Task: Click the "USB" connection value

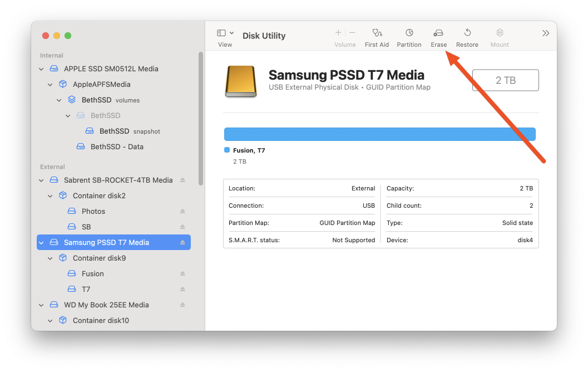Action: pyautogui.click(x=369, y=205)
